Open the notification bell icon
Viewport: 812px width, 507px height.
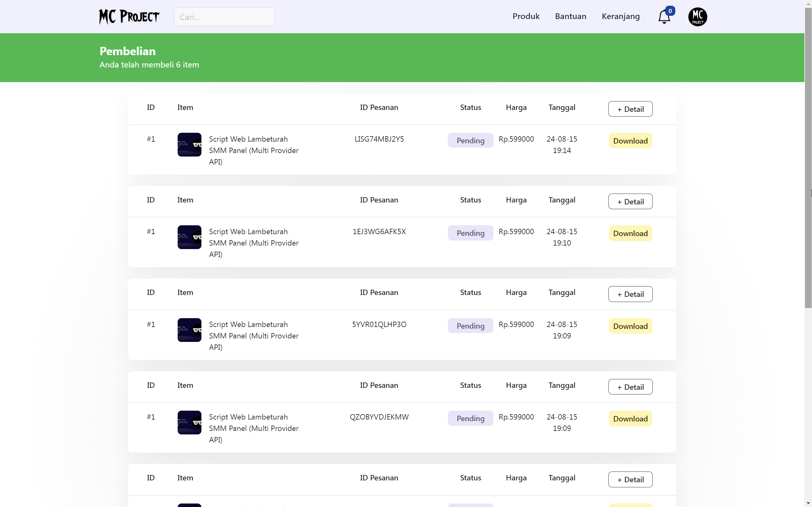[664, 16]
